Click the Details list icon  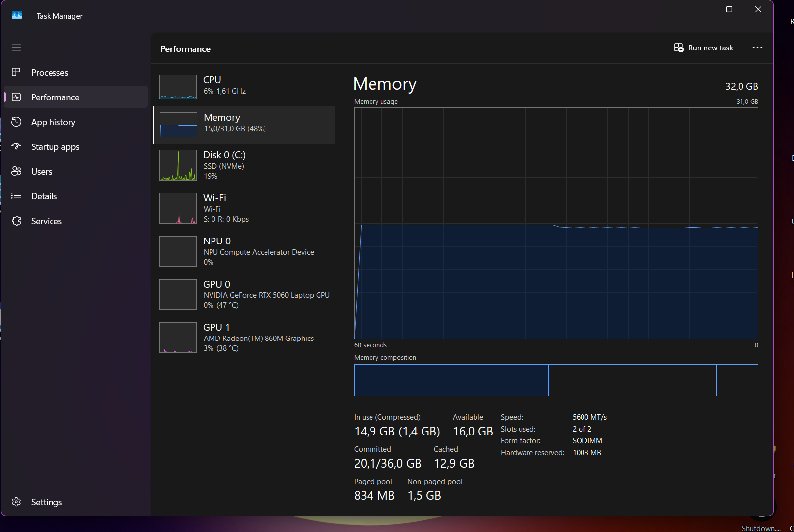tap(16, 196)
